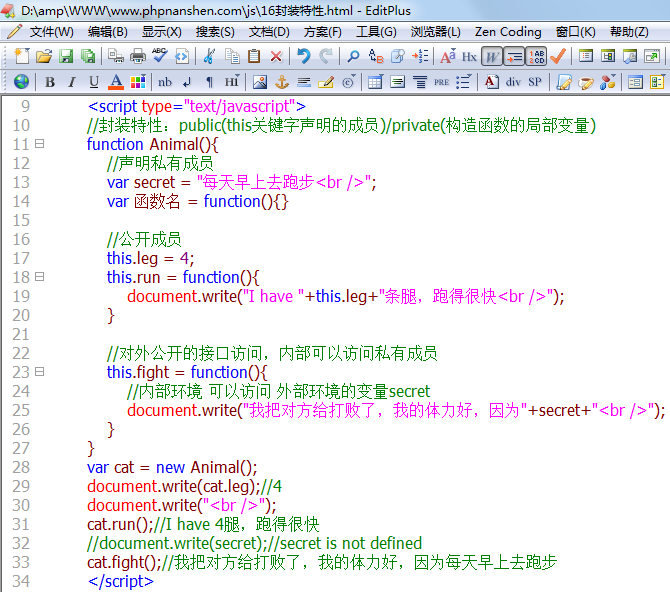This screenshot has width=670, height=592.
Task: Open the 编辑(B) menu
Action: click(x=108, y=32)
